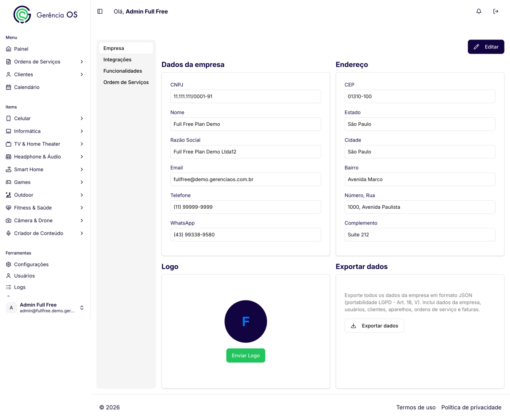Screen dimensions: 510x420
Task: Expand the Celular category chevron
Action: pos(82,119)
